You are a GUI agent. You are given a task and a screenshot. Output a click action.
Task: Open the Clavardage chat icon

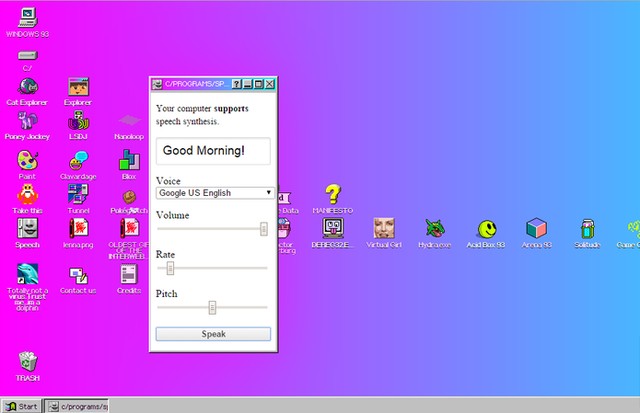pyautogui.click(x=78, y=160)
